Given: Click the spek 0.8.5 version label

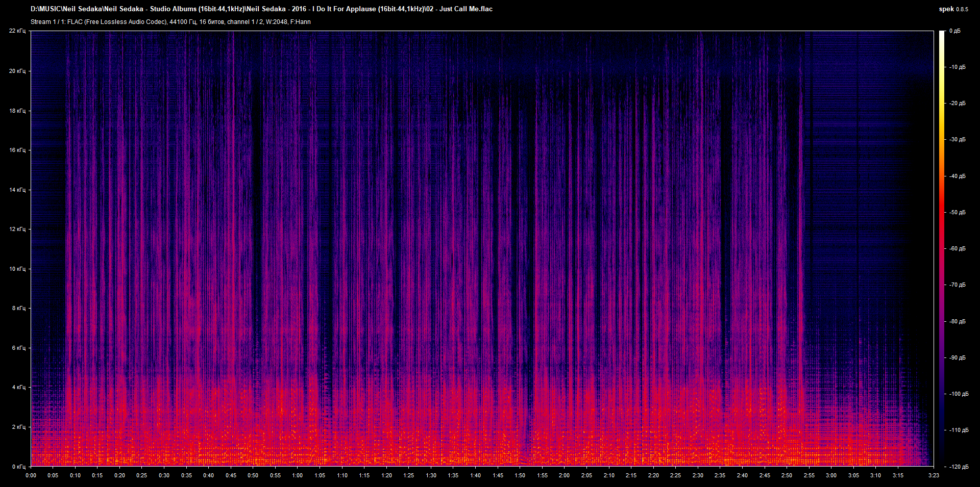Looking at the screenshot, I should tap(953, 9).
